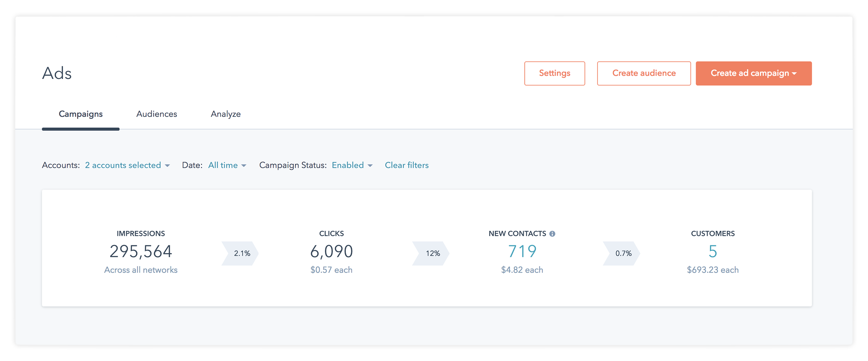Viewport: 868px width, 361px height.
Task: Click the Create ad campaign button
Action: coord(754,73)
